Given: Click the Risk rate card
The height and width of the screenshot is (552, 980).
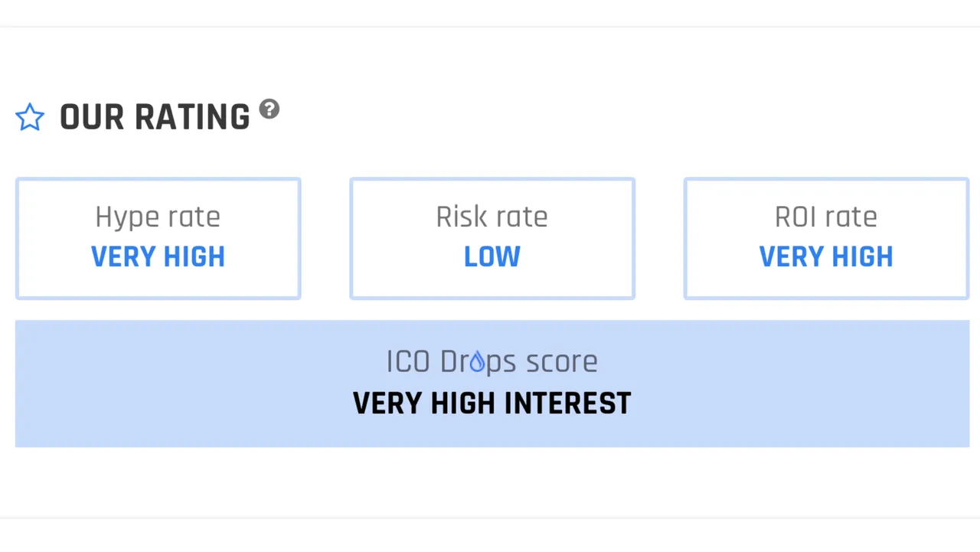Looking at the screenshot, I should point(492,239).
